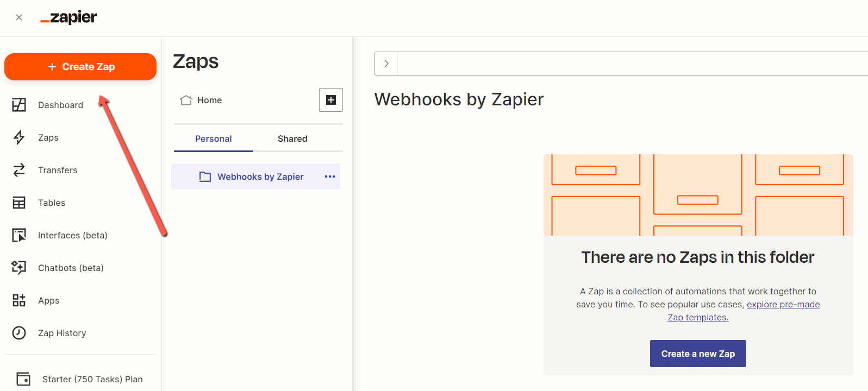Click the Webhooks by Zapier heading
The width and height of the screenshot is (868, 391).
[459, 99]
